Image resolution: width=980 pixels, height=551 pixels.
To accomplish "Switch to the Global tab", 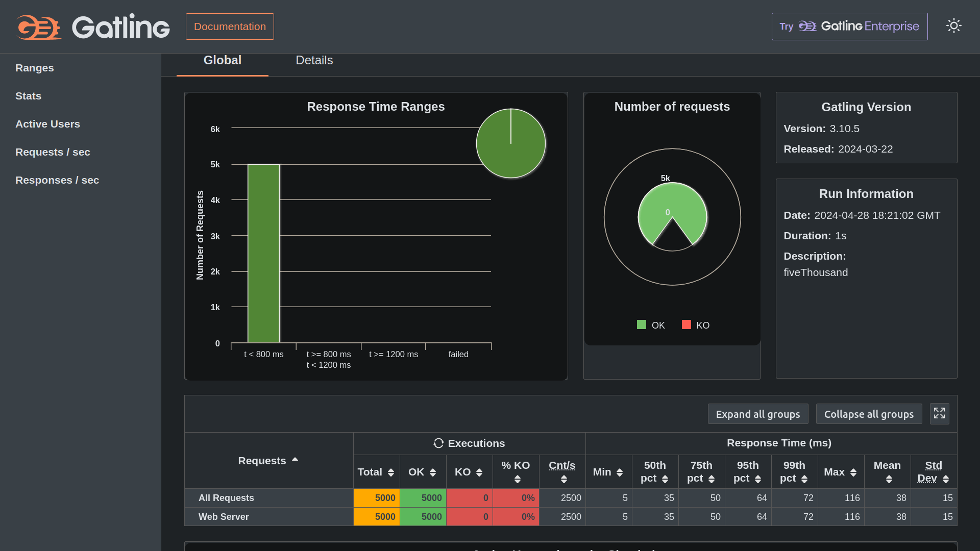I will click(223, 60).
